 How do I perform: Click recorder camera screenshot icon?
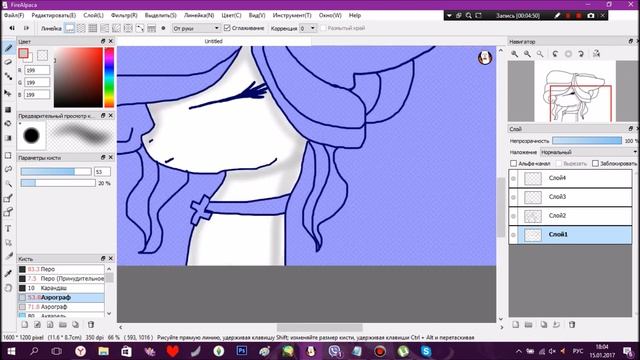pos(591,16)
